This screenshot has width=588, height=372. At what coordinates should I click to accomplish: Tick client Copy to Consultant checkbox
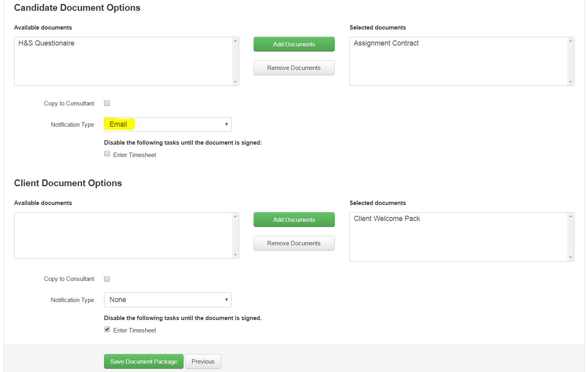(x=107, y=279)
